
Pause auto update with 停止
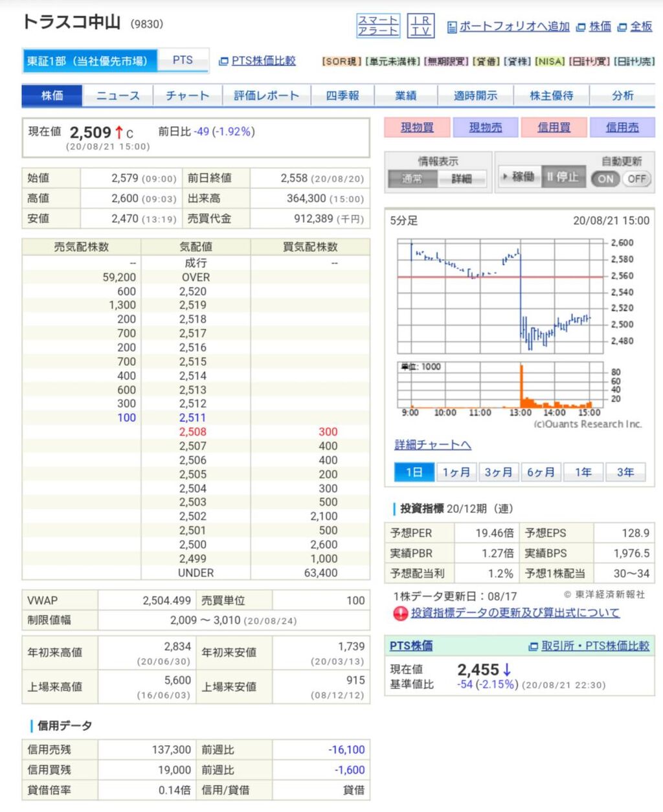click(x=563, y=177)
